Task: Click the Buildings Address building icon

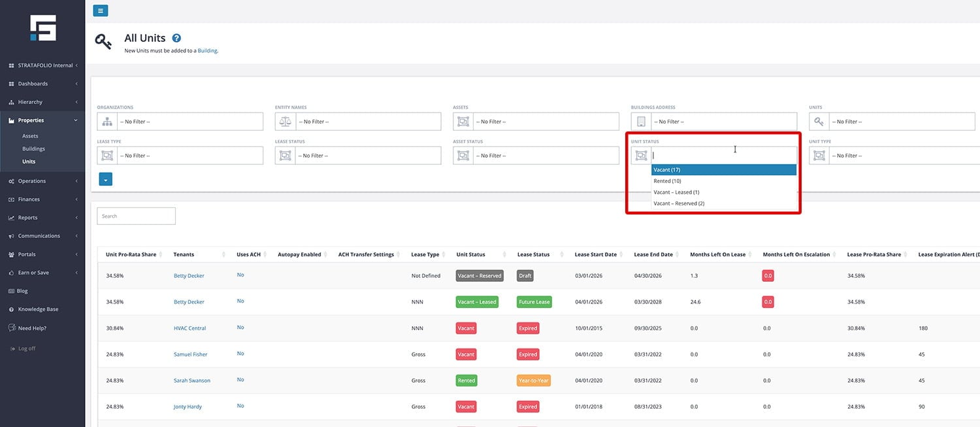Action: 641,122
